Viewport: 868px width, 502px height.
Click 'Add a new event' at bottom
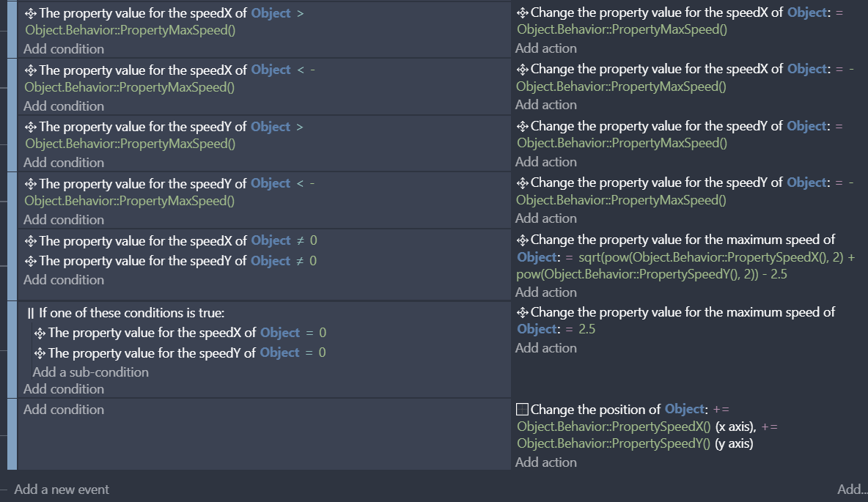click(x=62, y=490)
